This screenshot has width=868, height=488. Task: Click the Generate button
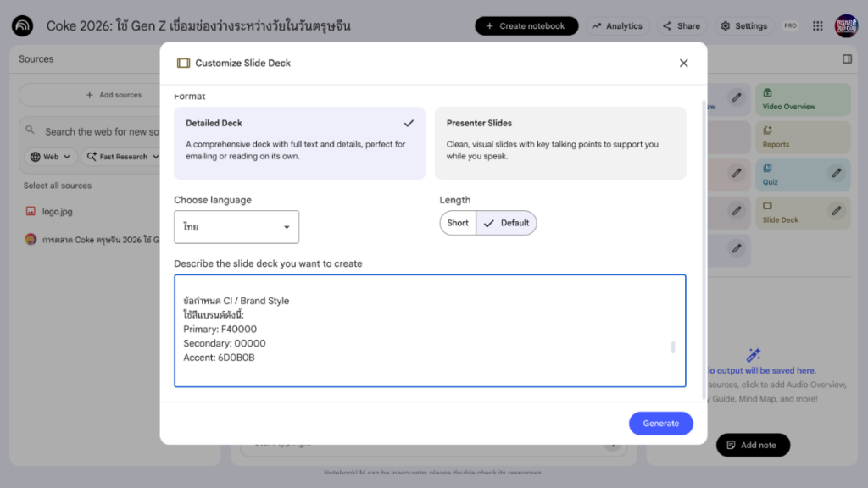(x=661, y=423)
